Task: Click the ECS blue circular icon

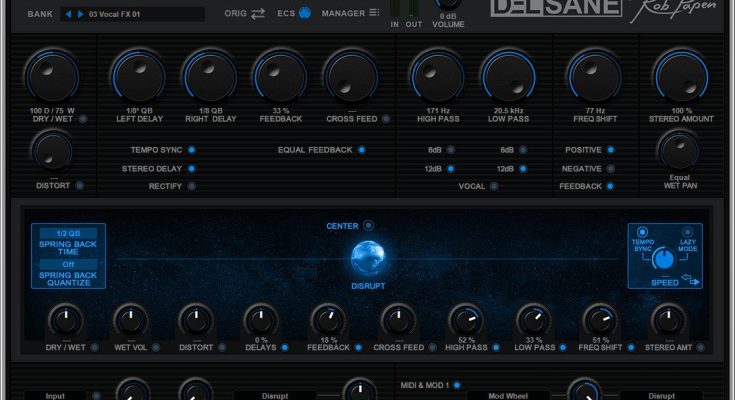Action: pos(304,14)
